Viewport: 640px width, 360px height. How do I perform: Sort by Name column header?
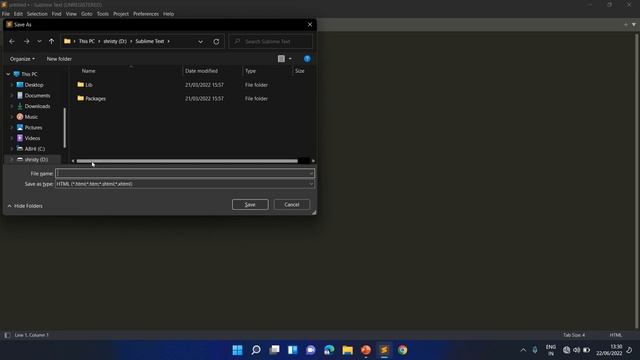click(x=89, y=71)
